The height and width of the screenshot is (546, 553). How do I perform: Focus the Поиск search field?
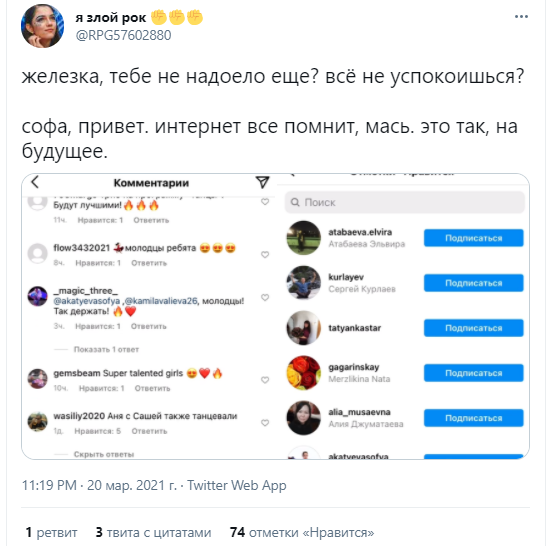click(405, 202)
